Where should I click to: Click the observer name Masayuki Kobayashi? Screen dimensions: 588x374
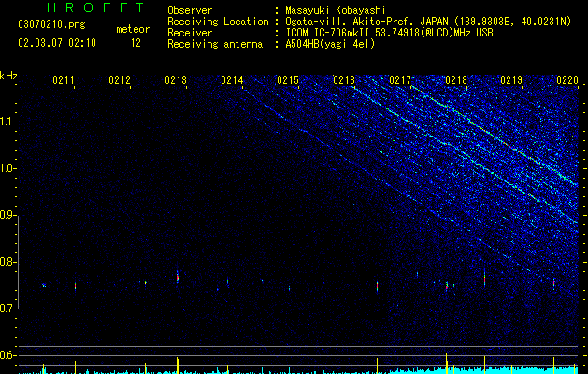336,10
